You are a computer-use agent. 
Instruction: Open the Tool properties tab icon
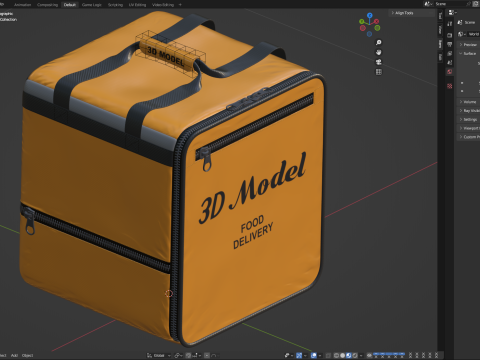pos(450,23)
